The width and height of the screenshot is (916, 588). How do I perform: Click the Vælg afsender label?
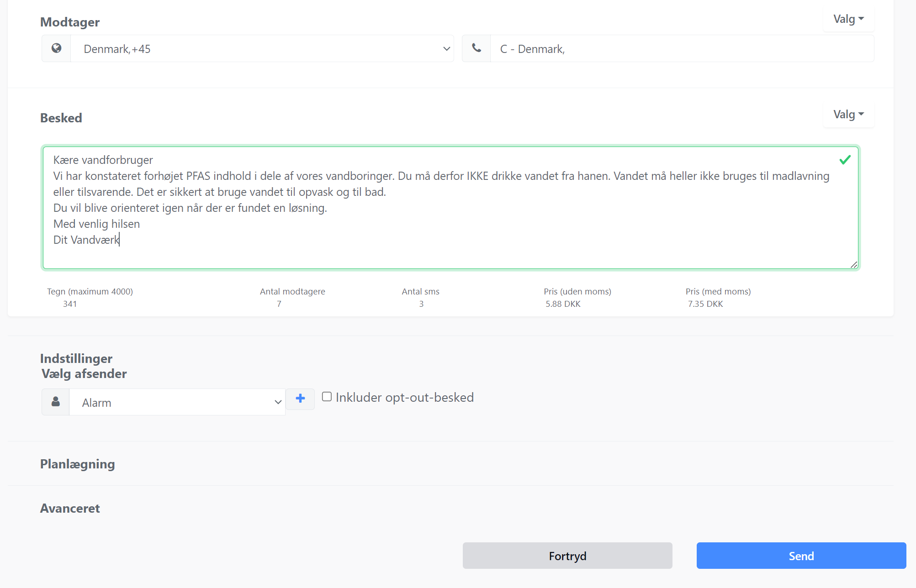click(x=84, y=373)
